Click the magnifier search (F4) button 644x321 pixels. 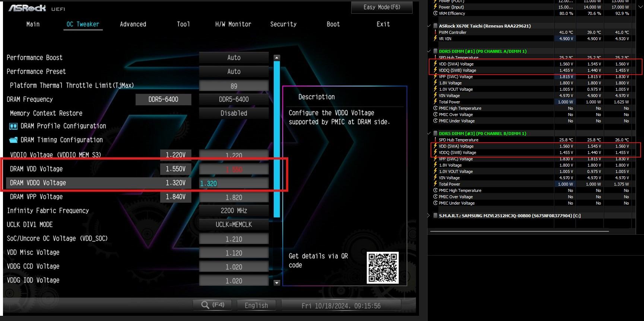212,305
